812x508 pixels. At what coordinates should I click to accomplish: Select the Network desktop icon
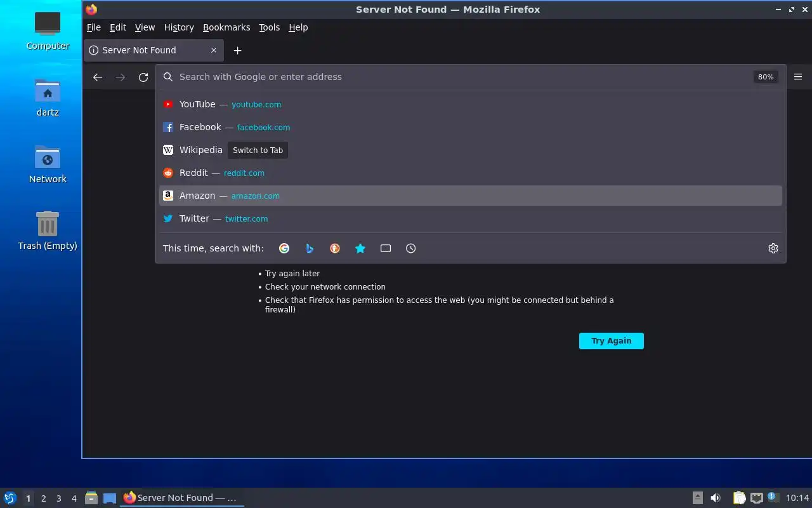tap(48, 164)
